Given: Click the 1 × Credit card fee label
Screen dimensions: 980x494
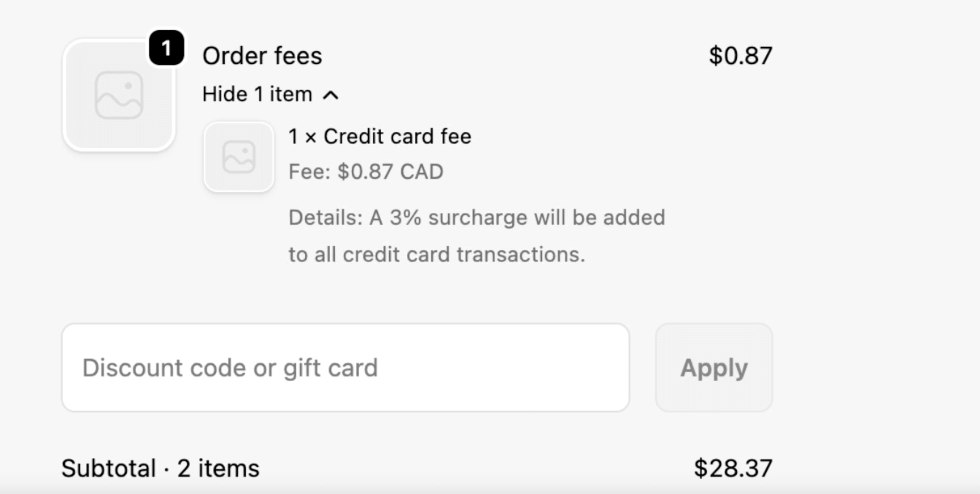Looking at the screenshot, I should [x=380, y=136].
